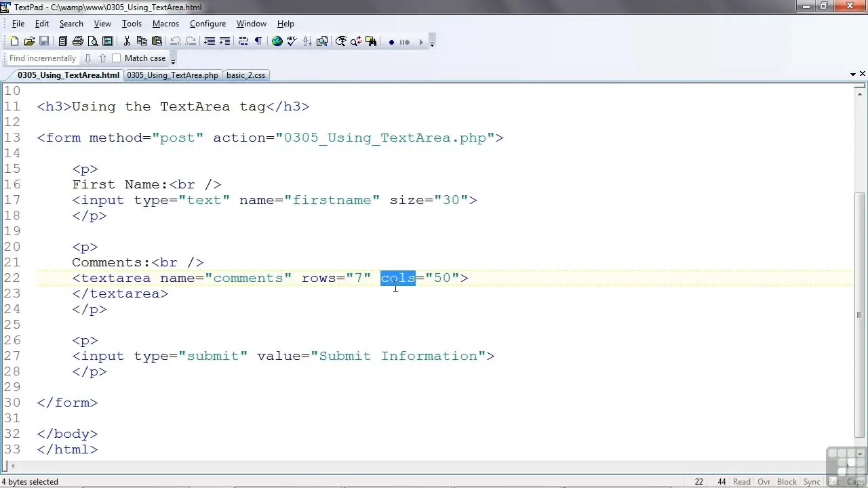
Task: Toggle the Block selection indicator
Action: [787, 482]
